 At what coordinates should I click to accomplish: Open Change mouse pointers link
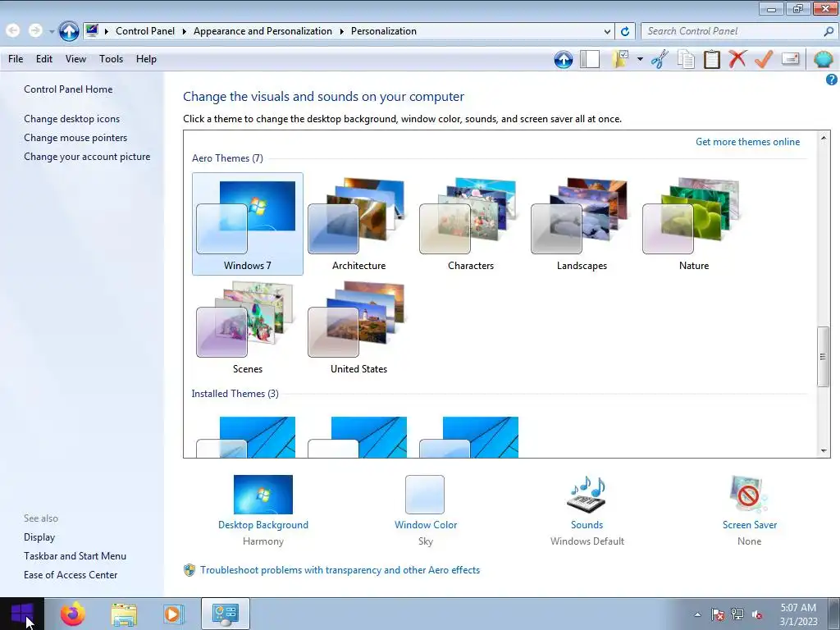coord(75,138)
